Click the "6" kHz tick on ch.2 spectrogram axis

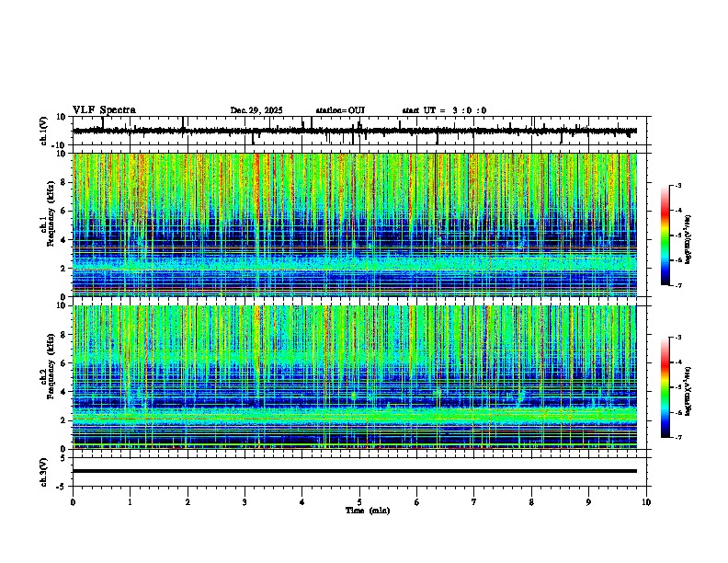point(64,362)
